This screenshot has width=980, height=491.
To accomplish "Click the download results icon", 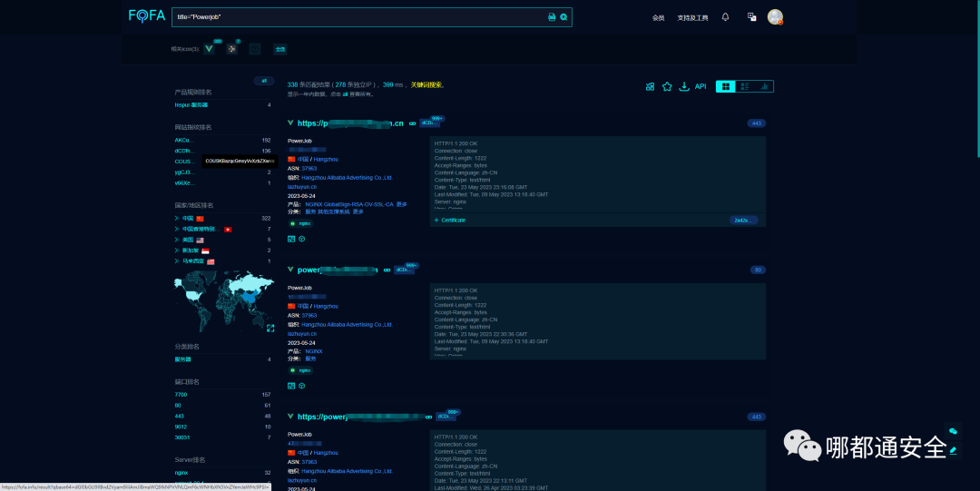I will [x=684, y=86].
